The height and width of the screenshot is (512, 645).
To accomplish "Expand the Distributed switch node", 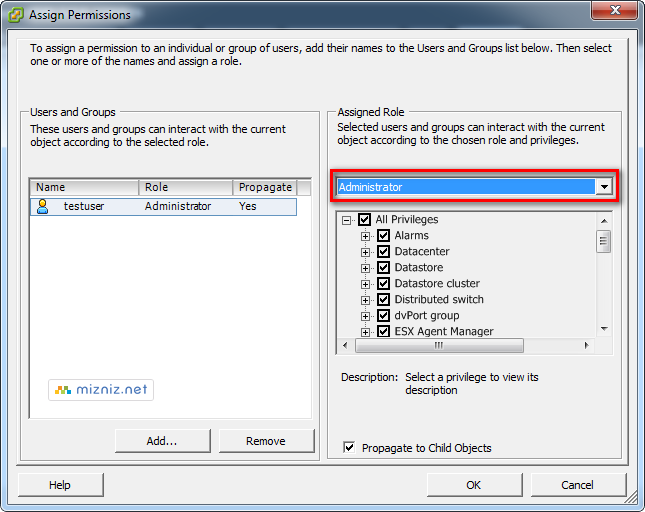I will coord(365,301).
